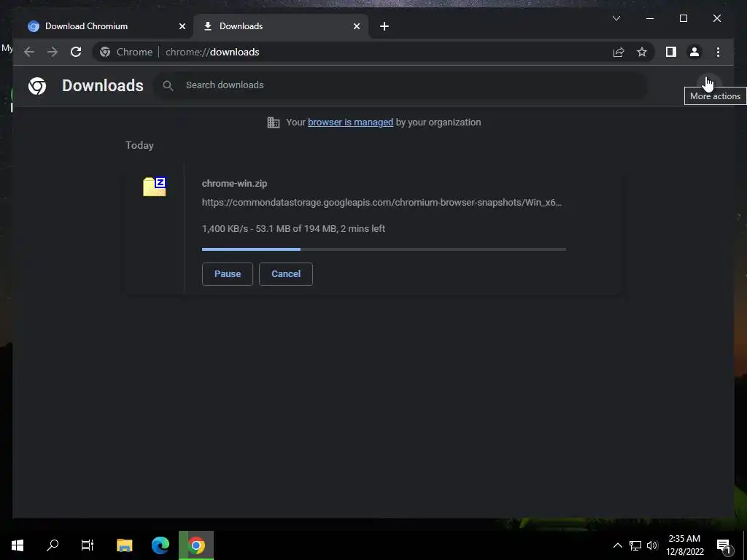Close the Downloads tab
Image resolution: width=747 pixels, height=560 pixels.
click(x=356, y=26)
